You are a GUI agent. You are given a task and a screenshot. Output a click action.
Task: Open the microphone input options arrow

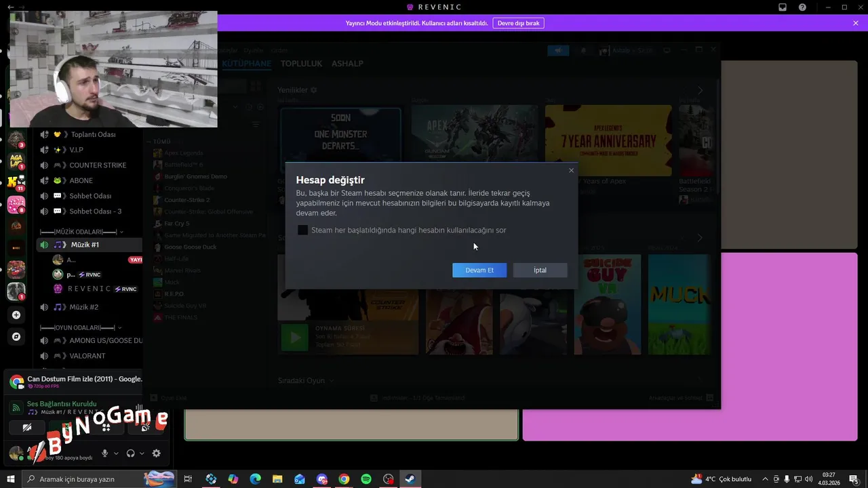[x=116, y=453]
